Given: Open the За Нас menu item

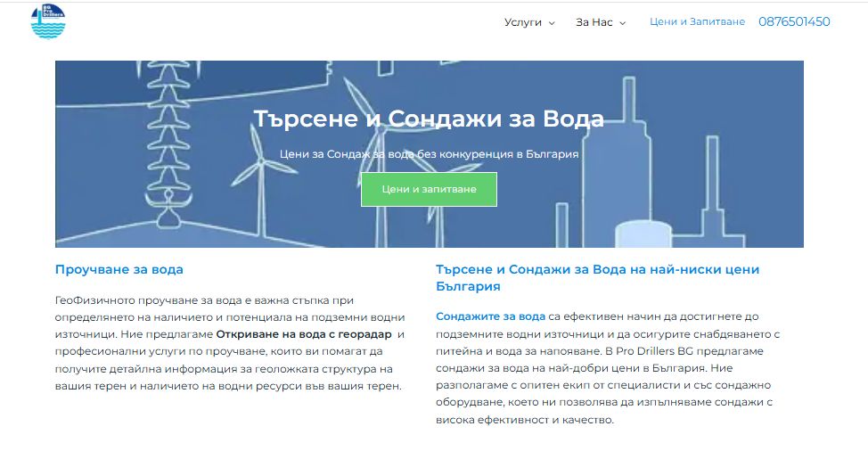Looking at the screenshot, I should tap(594, 22).
